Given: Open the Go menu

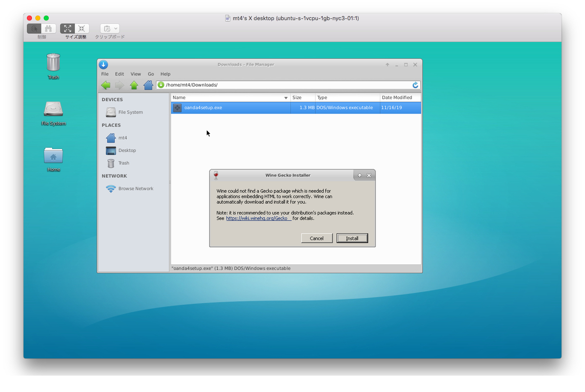Looking at the screenshot, I should tap(151, 74).
